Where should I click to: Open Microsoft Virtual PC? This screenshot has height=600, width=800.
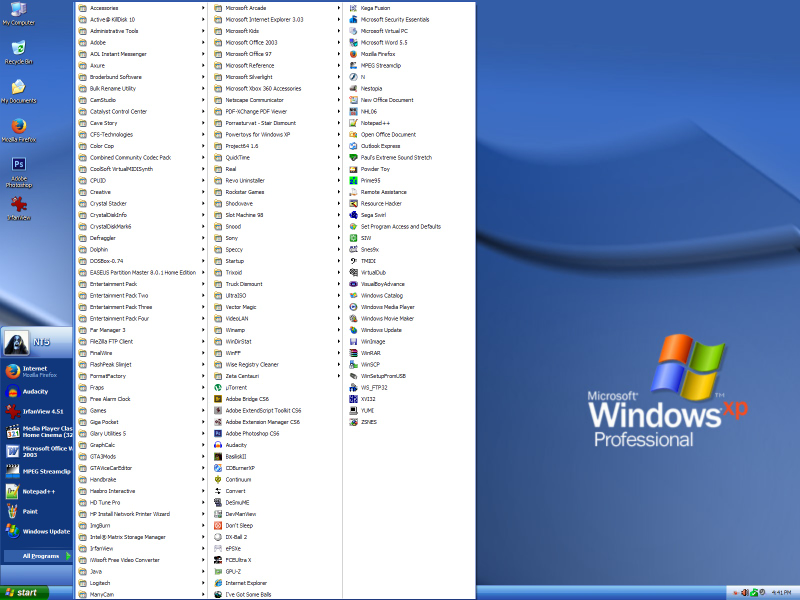384,31
